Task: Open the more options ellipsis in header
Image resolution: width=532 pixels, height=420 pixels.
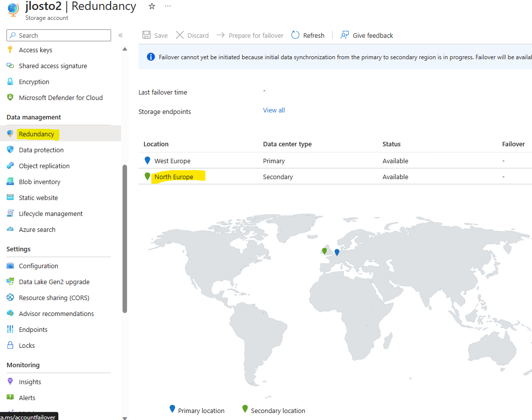Action: click(168, 6)
